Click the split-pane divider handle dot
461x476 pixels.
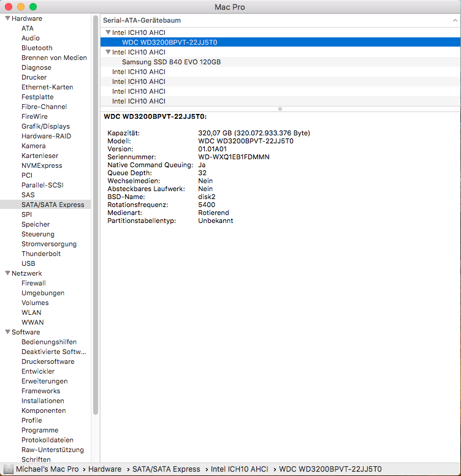point(280,109)
